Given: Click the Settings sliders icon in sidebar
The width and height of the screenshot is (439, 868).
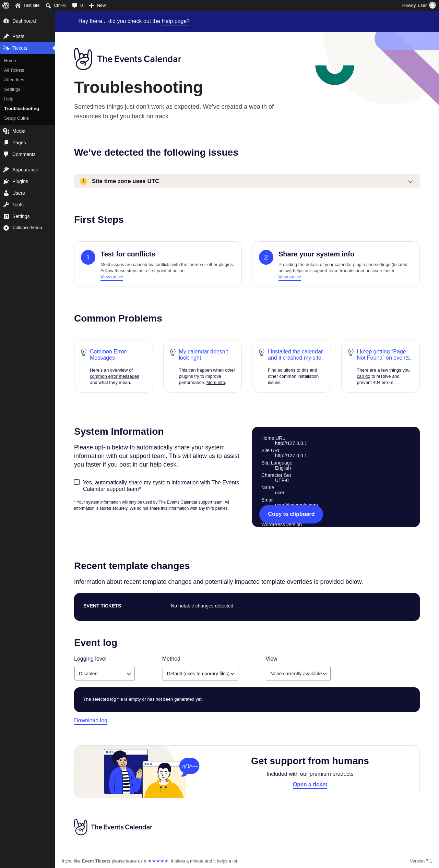Looking at the screenshot, I should point(6,216).
